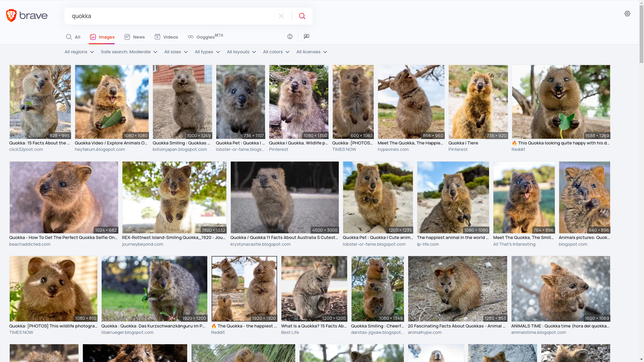Open the info circle icon
Screen dimensions: 644x362
tap(290, 37)
